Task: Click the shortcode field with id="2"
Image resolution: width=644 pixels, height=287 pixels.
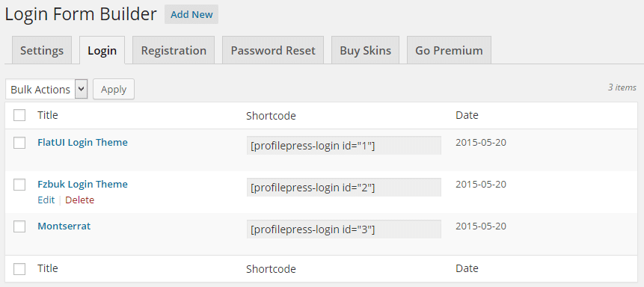Action: [344, 188]
